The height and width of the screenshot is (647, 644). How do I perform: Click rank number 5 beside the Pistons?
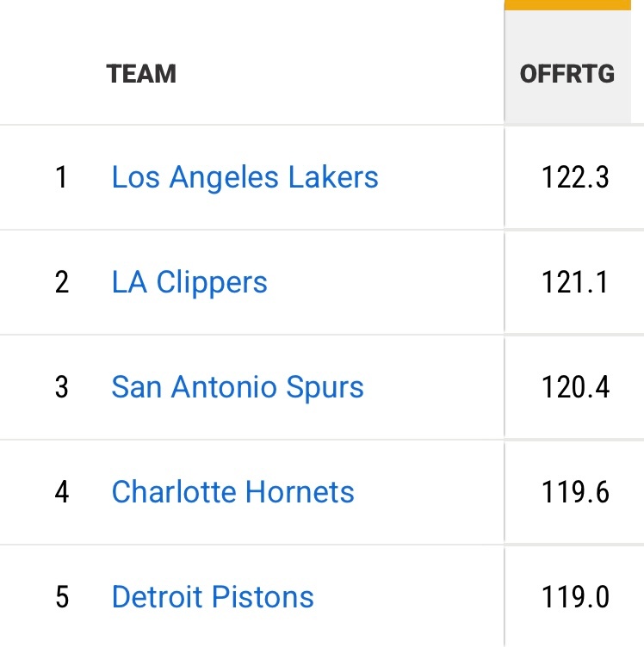61,597
